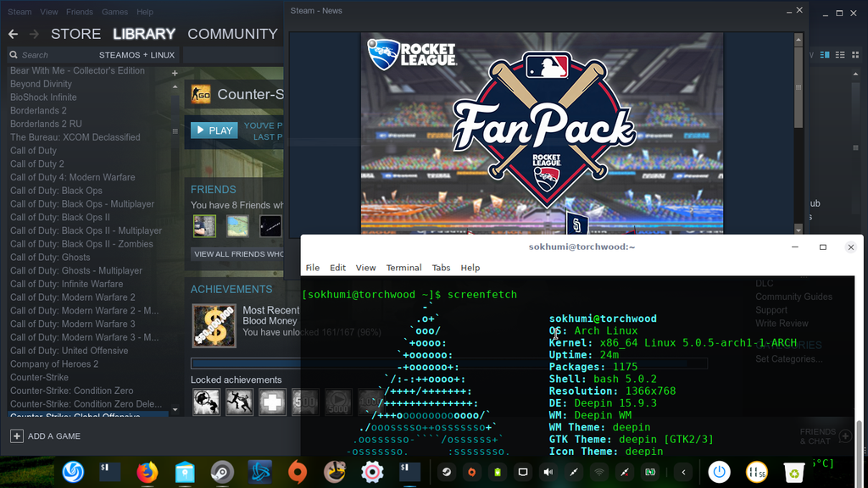Open the locked achievement with a white cross
Image resolution: width=868 pixels, height=488 pixels.
[x=272, y=402]
